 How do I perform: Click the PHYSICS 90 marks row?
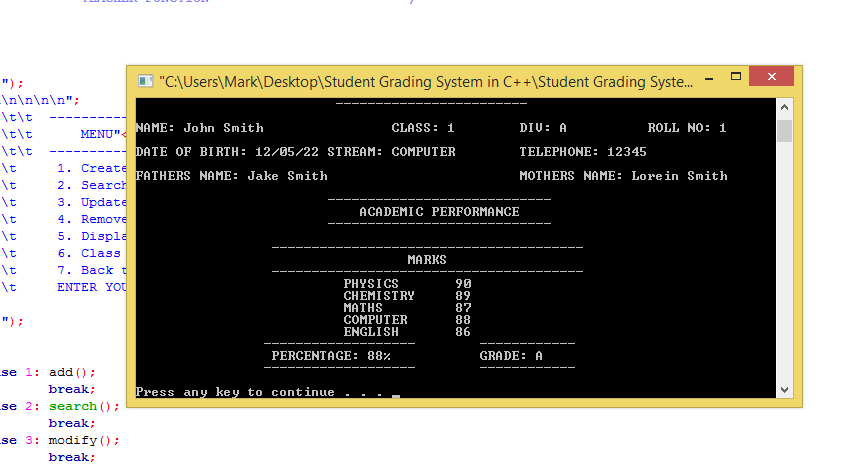coord(407,284)
